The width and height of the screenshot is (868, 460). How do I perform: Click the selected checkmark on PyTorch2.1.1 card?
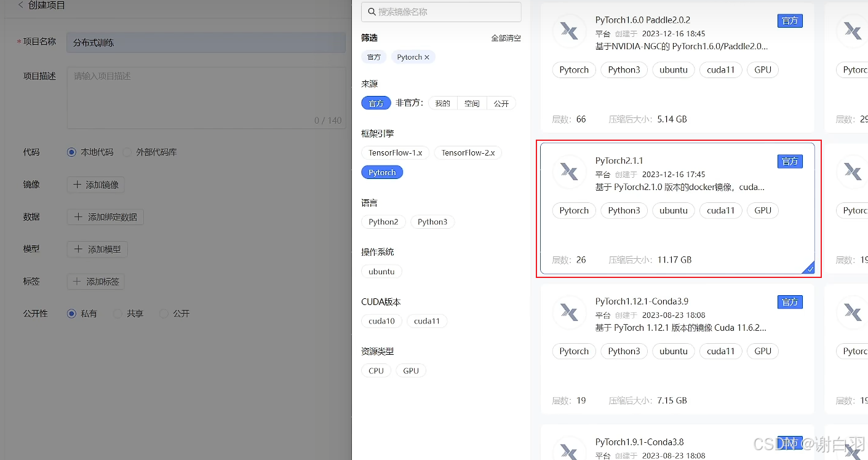[x=810, y=269]
